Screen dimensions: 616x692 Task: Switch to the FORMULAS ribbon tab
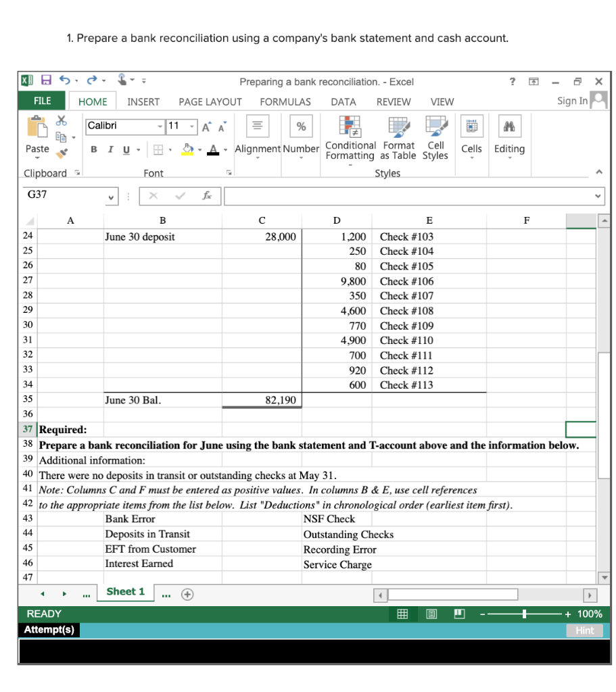285,101
